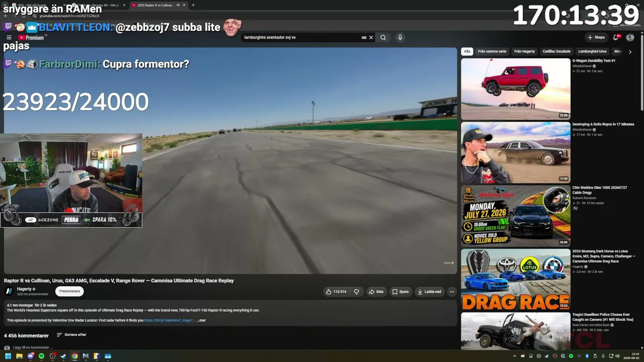Share the video with Dela
Screen dimensions: 644x362
point(376,292)
